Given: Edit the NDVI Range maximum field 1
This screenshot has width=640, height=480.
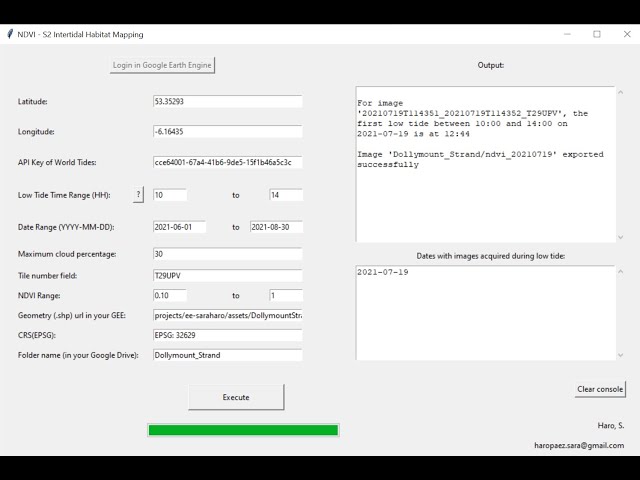Looking at the screenshot, I should pos(286,295).
